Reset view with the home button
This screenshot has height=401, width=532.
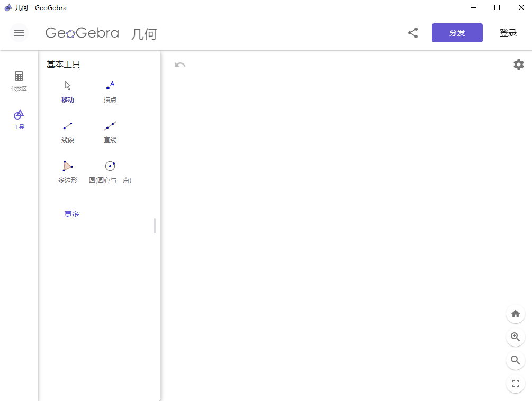[516, 314]
